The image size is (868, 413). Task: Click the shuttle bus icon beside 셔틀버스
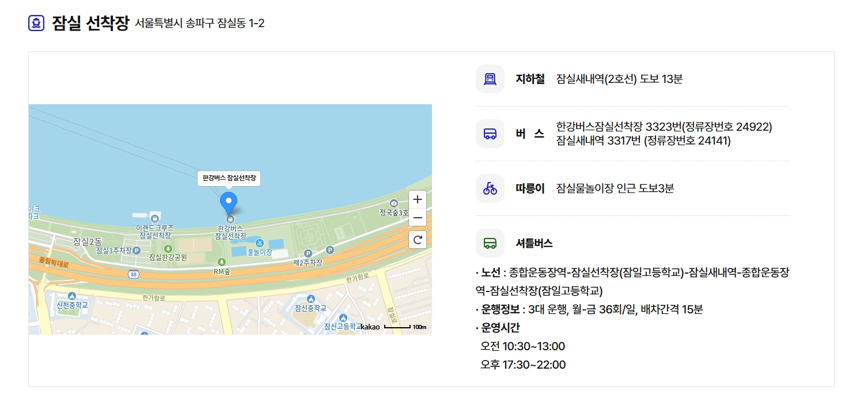[490, 243]
